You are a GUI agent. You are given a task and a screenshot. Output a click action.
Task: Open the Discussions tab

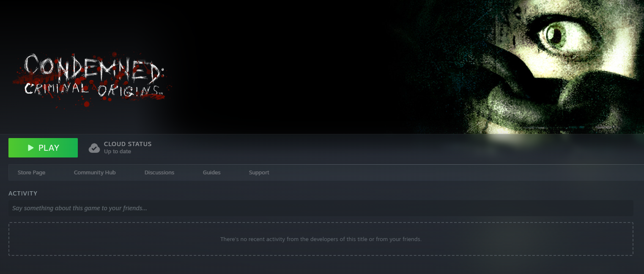[159, 172]
